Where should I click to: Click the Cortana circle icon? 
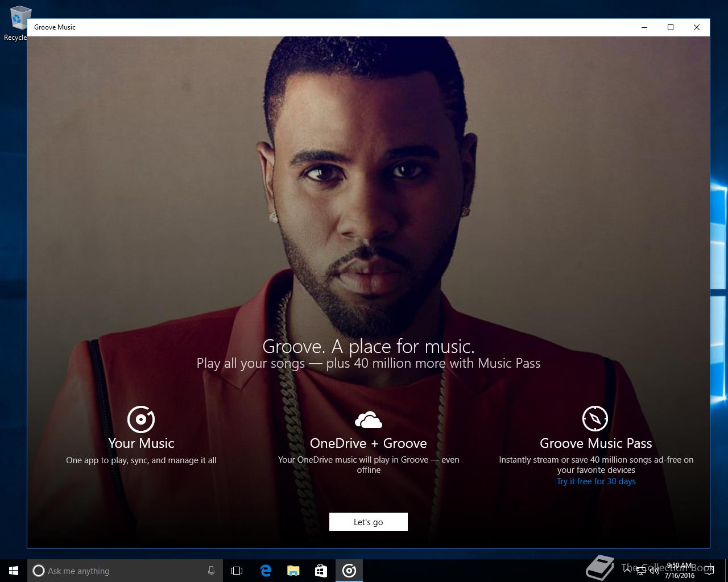39,571
